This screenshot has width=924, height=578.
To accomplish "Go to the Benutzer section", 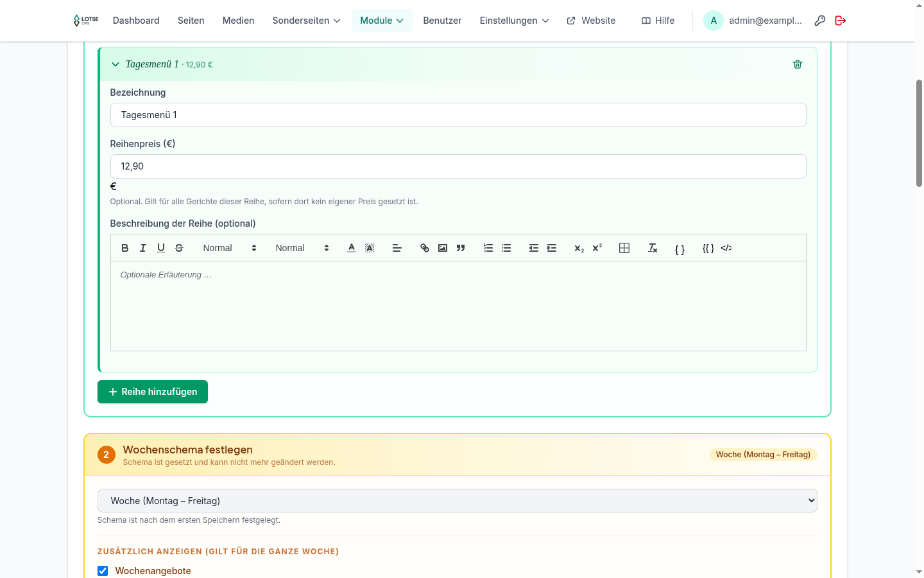I will click(x=442, y=21).
